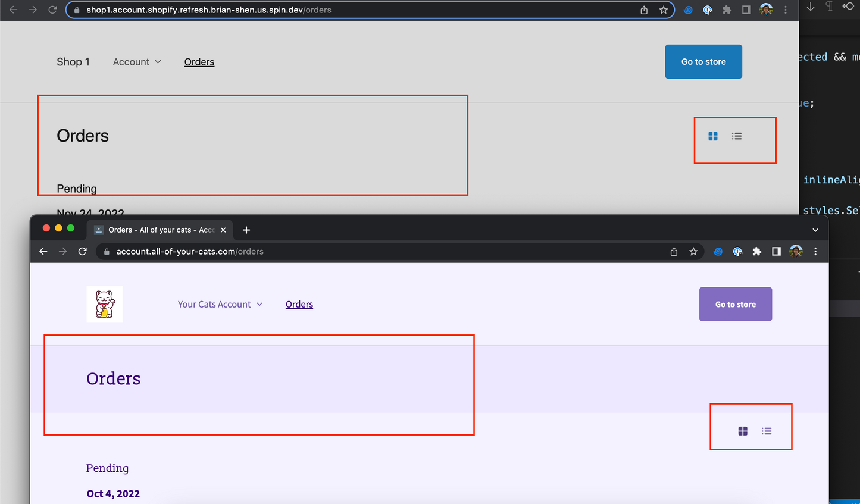This screenshot has width=860, height=504.
Task: Go back in the front browser window
Action: pyautogui.click(x=43, y=251)
